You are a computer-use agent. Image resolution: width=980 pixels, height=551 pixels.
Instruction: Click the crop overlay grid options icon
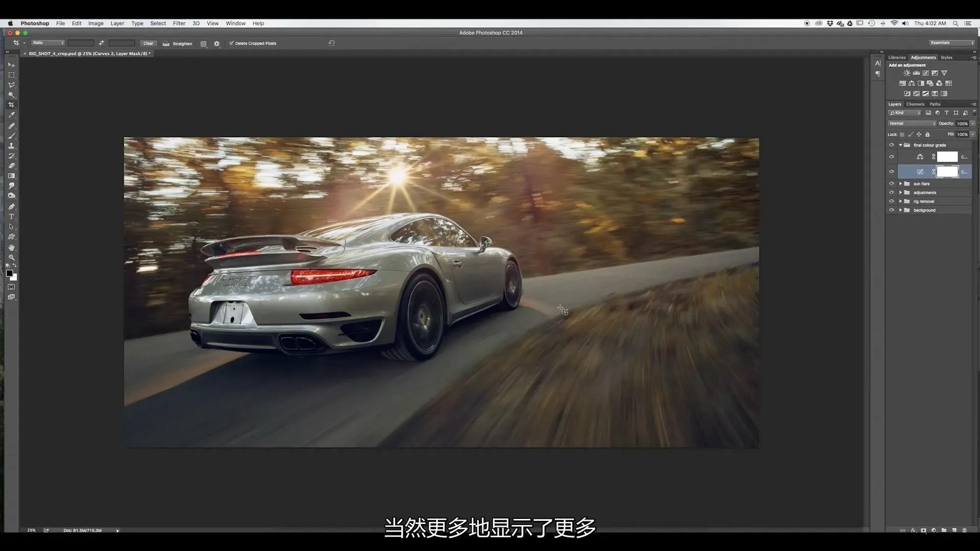point(203,43)
